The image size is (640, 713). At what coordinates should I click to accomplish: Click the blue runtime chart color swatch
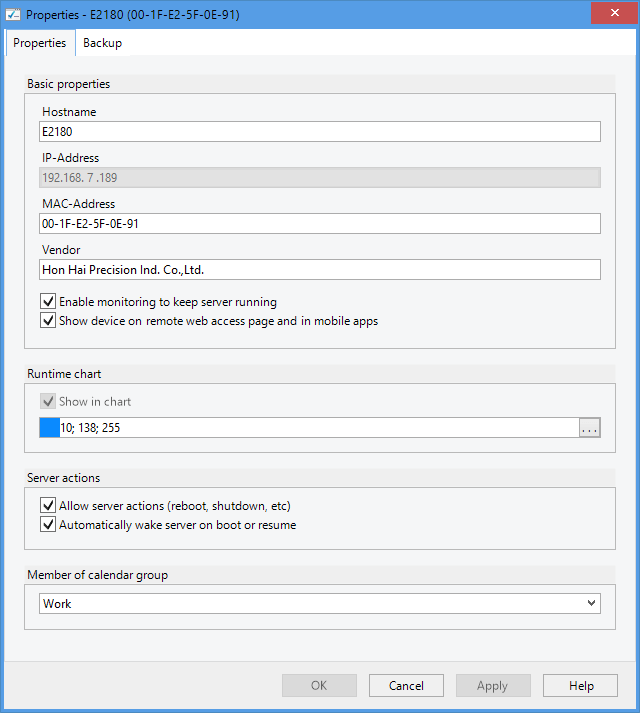[x=49, y=428]
